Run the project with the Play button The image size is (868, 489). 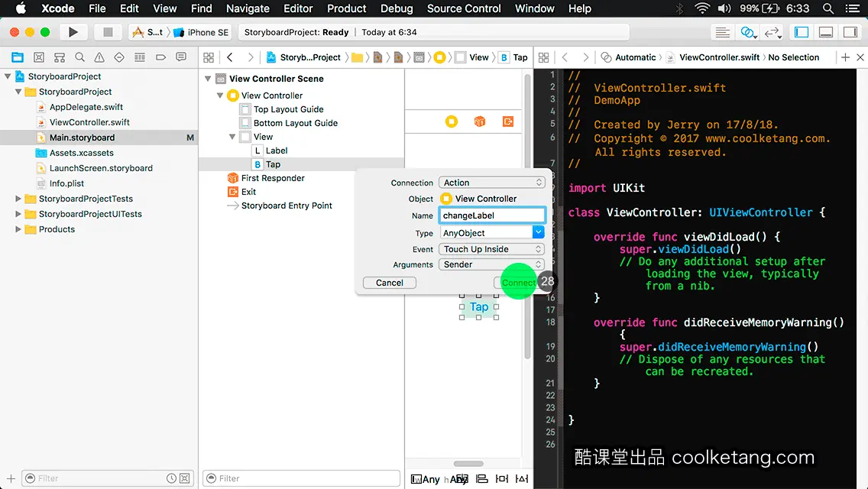pos(73,32)
